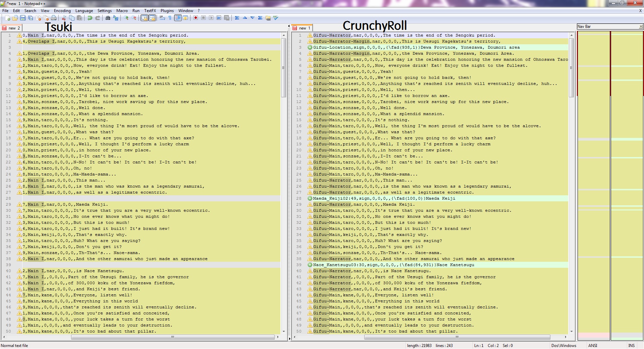Click 'Normal text file' in status bar
Image resolution: width=644 pixels, height=349 pixels.
(x=14, y=346)
